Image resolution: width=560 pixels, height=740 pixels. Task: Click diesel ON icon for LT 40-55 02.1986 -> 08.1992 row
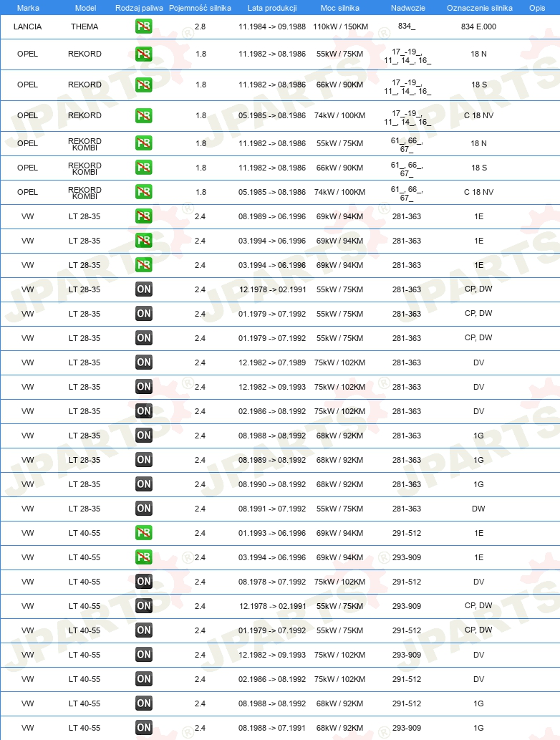coord(144,679)
